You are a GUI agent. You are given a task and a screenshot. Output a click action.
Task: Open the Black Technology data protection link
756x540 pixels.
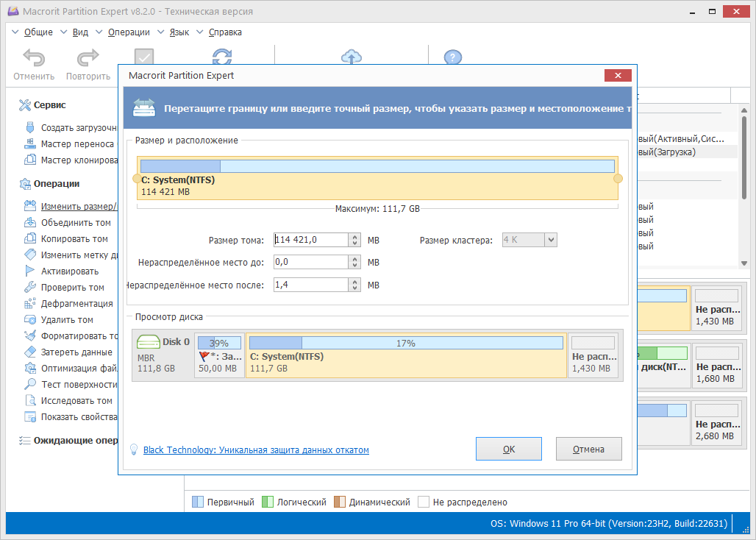pos(255,450)
